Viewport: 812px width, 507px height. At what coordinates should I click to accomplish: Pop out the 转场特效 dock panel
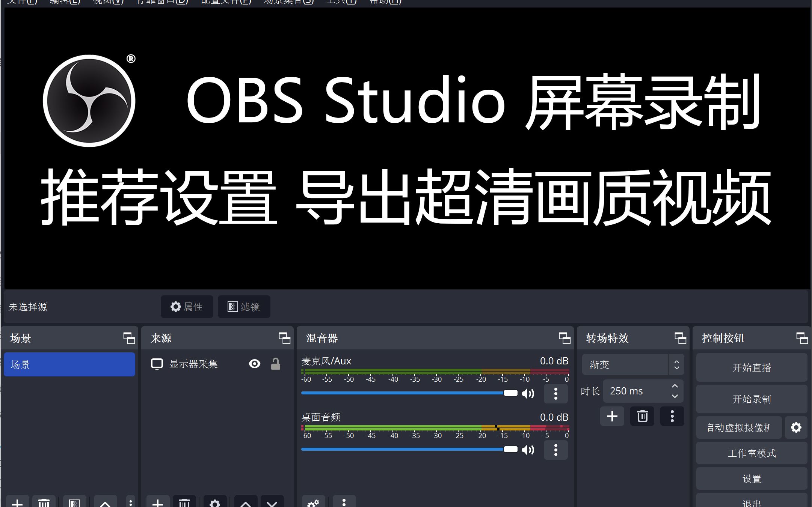click(681, 338)
